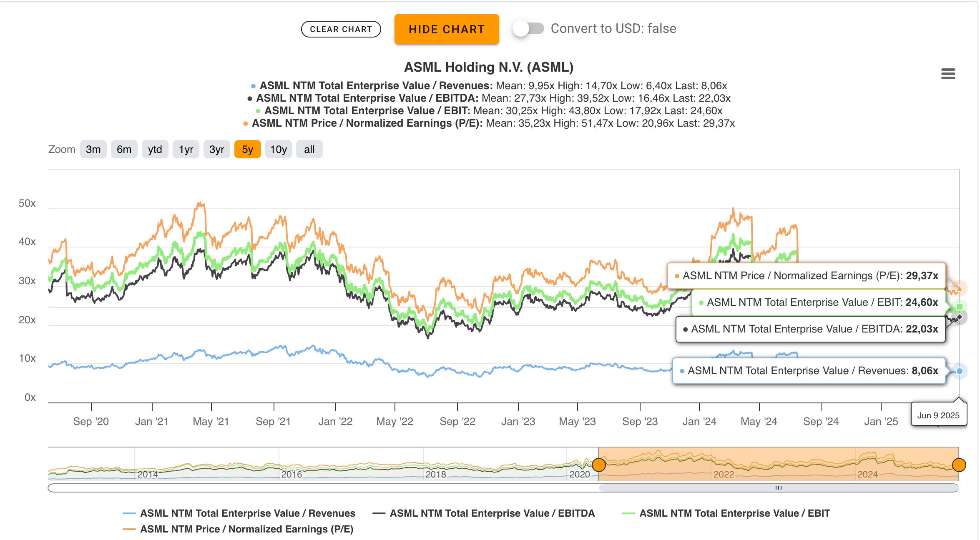Click the right orange navigator handle

(959, 465)
